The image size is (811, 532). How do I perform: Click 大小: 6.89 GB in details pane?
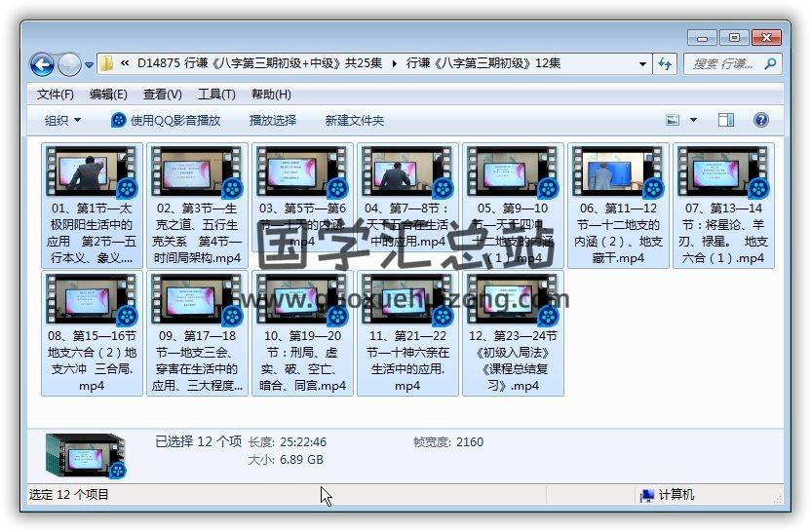point(286,460)
